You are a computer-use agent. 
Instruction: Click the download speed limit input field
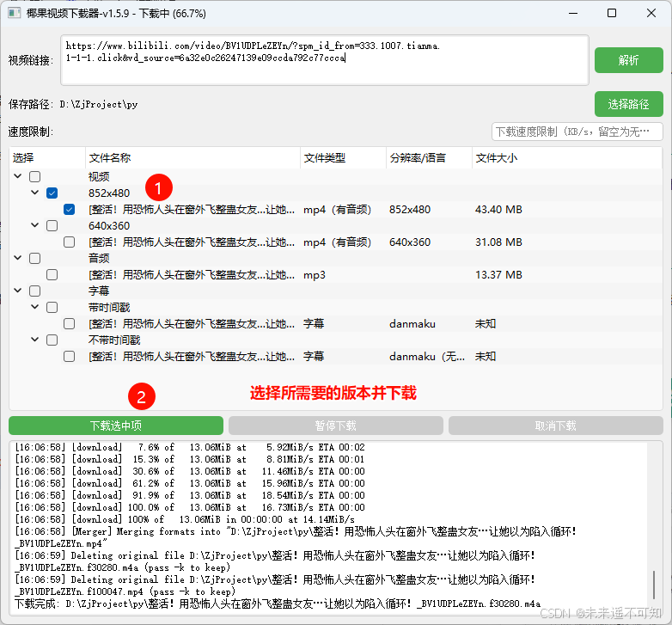pos(577,132)
